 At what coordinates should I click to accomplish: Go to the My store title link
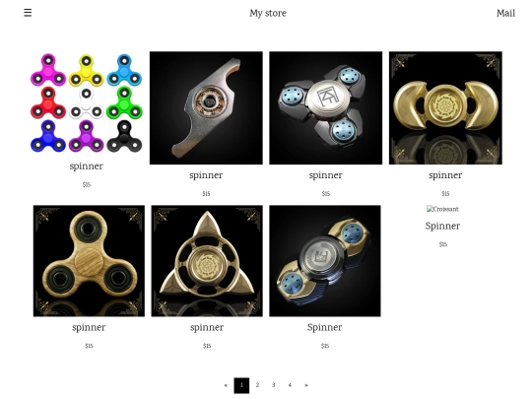pos(268,13)
